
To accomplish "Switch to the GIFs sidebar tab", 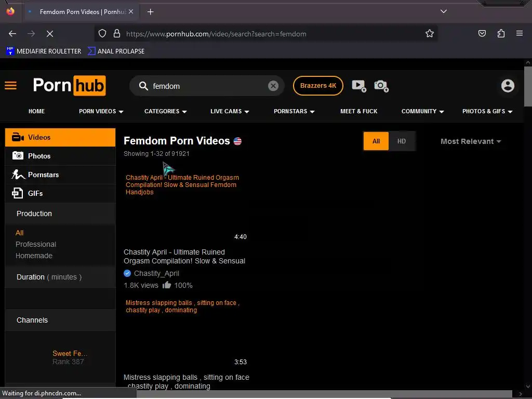I will 60,193.
